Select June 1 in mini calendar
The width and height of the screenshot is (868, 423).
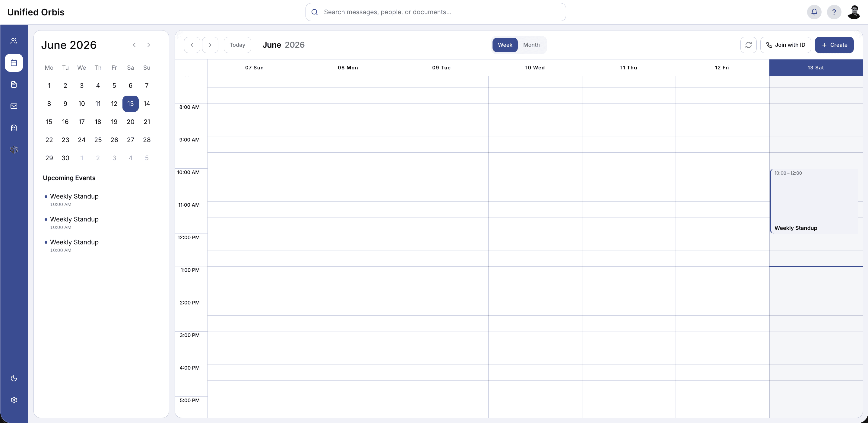49,86
